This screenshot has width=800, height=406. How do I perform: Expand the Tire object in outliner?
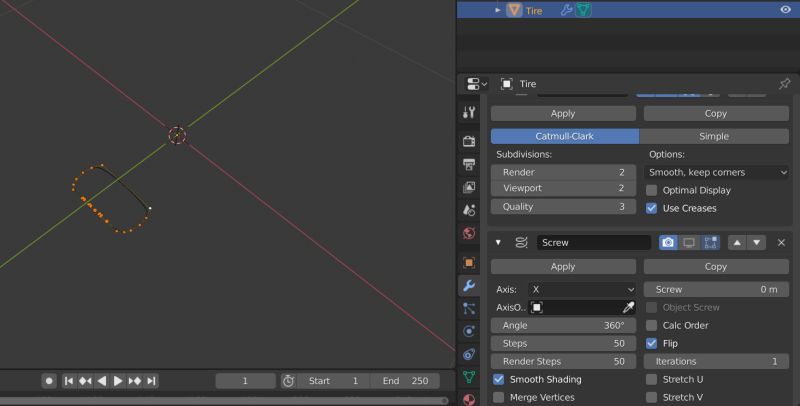coord(498,10)
